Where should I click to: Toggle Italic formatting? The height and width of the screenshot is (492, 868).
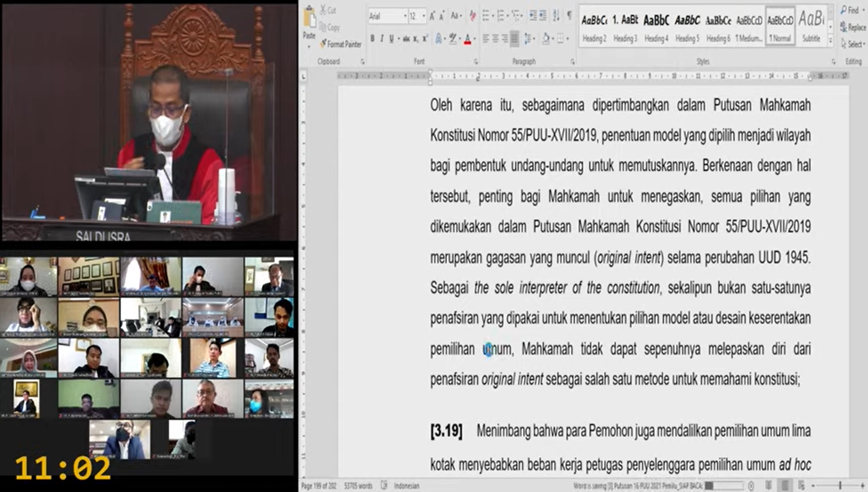coord(382,39)
